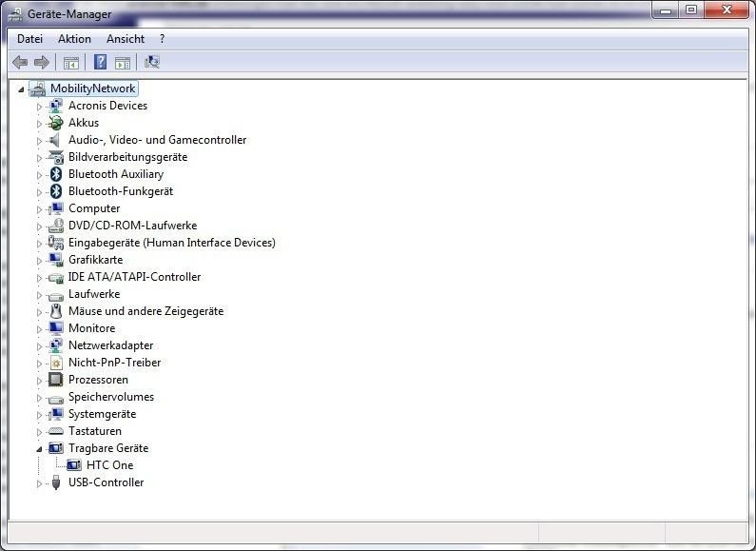The width and height of the screenshot is (756, 551).
Task: Expand the Acronis Devices node
Action: tap(39, 107)
